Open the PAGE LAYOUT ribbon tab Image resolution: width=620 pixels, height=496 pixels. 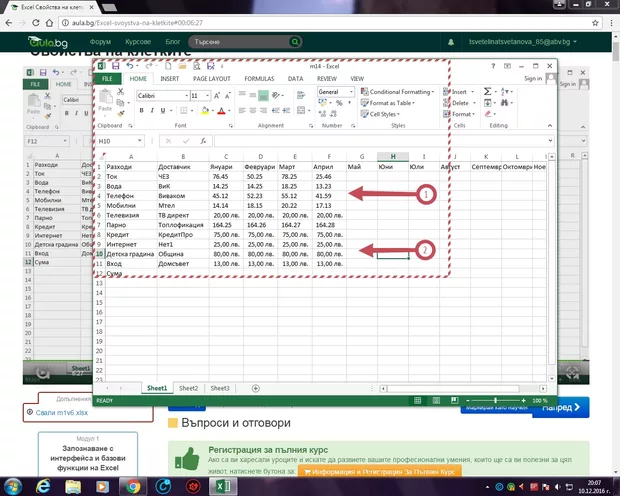point(212,78)
